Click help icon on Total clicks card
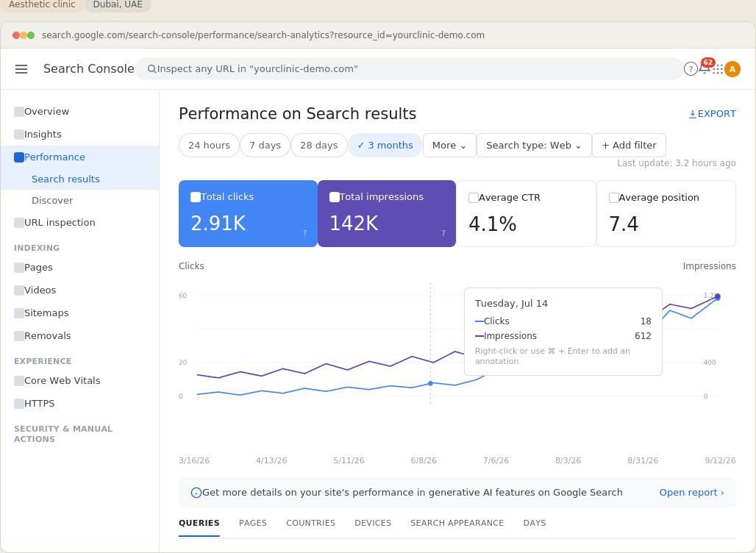 click(x=304, y=233)
